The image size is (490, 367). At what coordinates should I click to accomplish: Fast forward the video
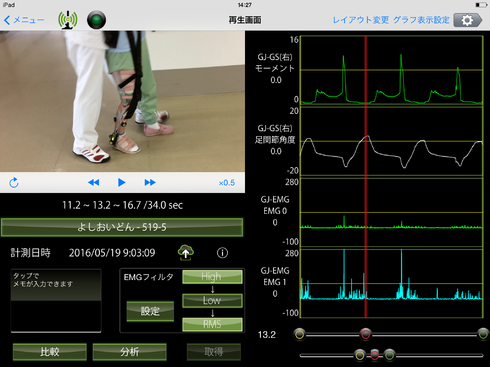click(x=150, y=183)
